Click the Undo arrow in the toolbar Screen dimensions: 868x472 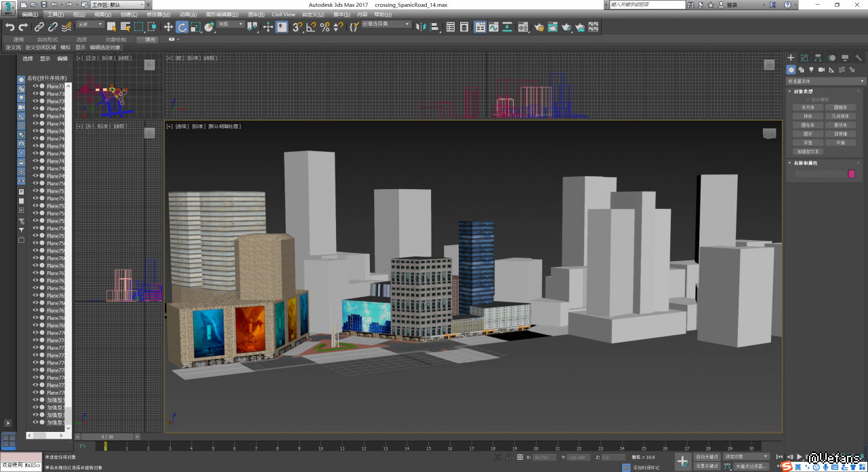tap(9, 27)
